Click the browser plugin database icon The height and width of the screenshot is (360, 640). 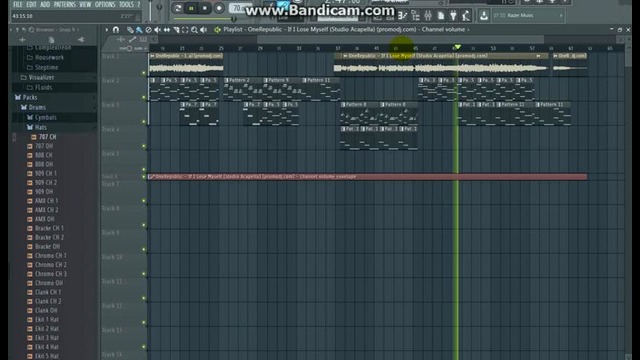click(81, 40)
